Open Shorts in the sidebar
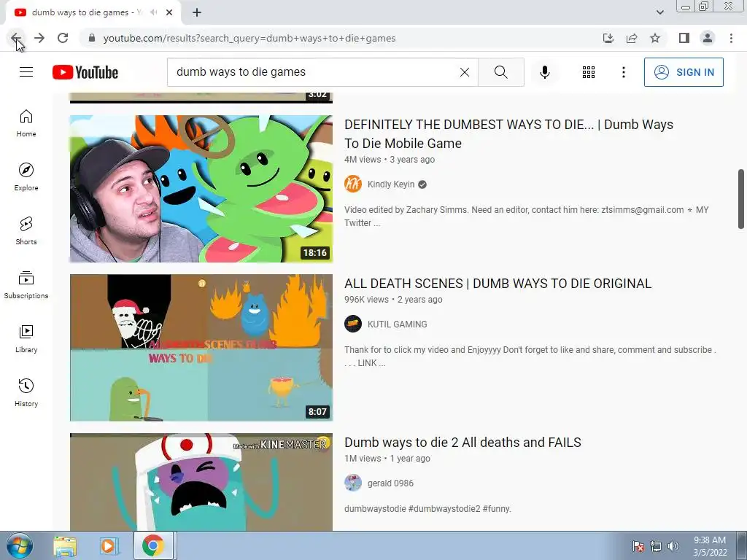Viewport: 747px width, 560px height. [x=26, y=231]
